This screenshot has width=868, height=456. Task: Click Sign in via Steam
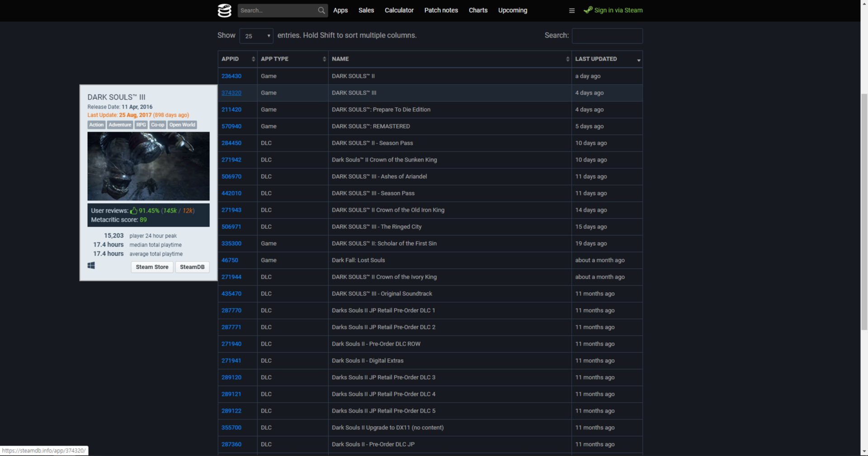point(613,10)
